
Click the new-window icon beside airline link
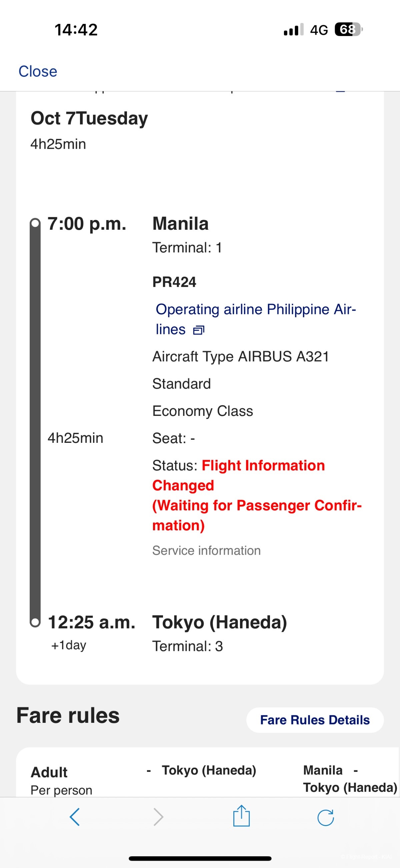(198, 330)
